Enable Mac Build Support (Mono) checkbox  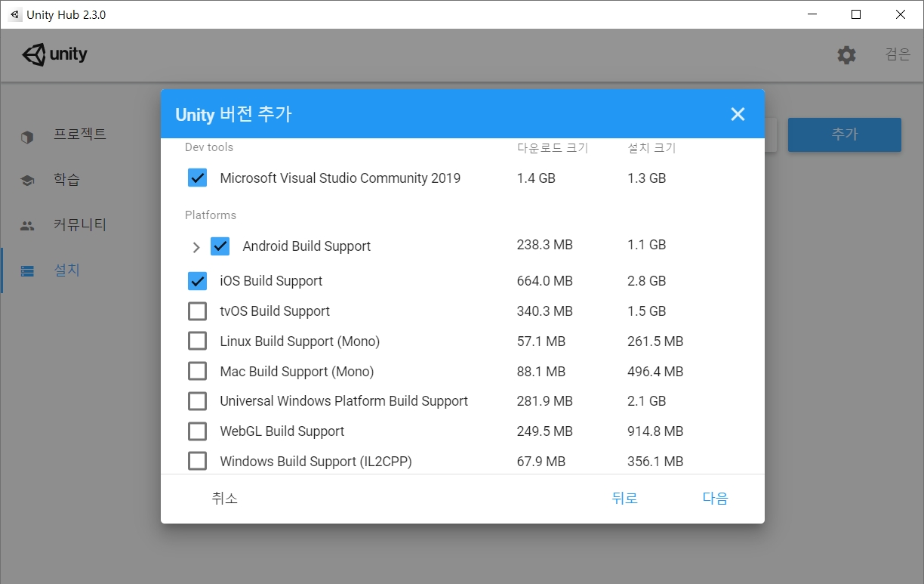(197, 372)
